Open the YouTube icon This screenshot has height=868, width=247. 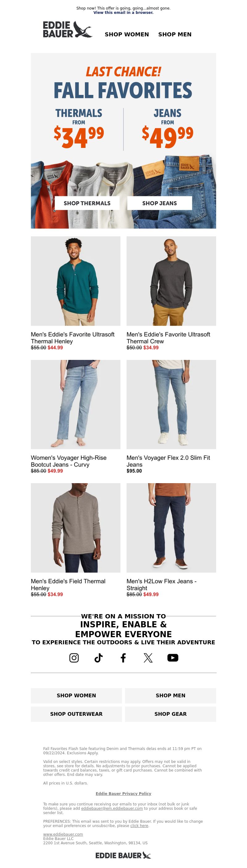point(173,658)
